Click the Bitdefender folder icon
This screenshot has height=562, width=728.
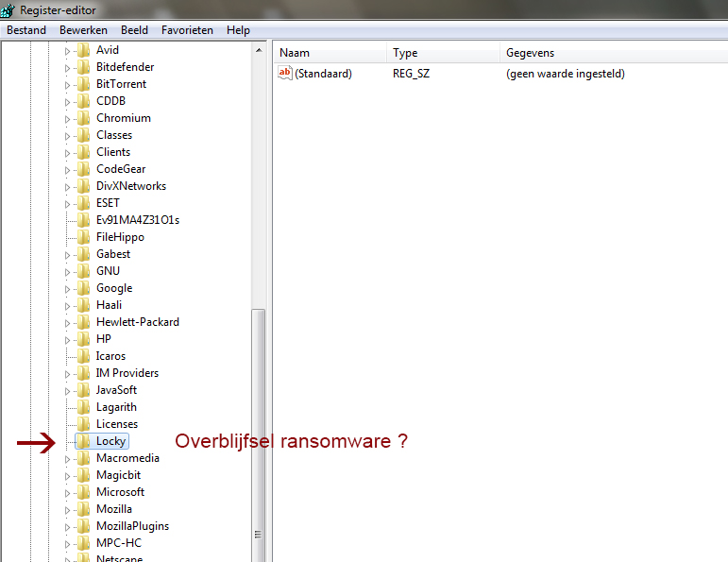point(84,67)
